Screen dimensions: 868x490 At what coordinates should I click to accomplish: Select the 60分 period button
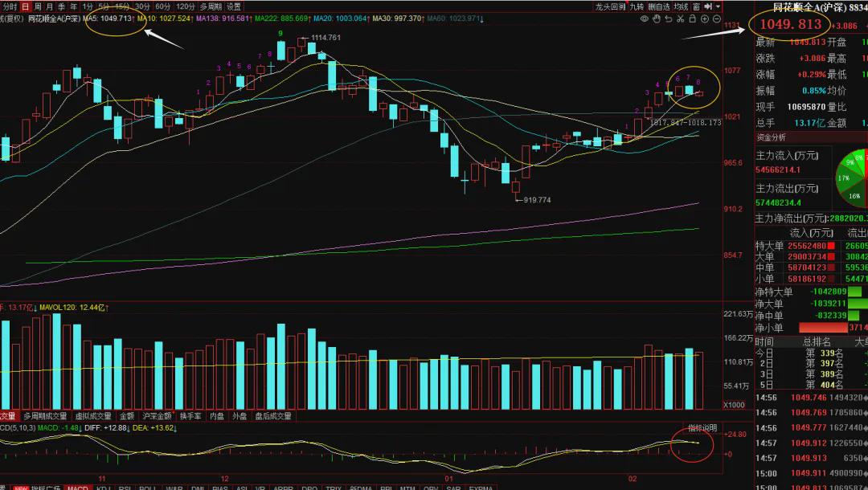click(x=162, y=6)
